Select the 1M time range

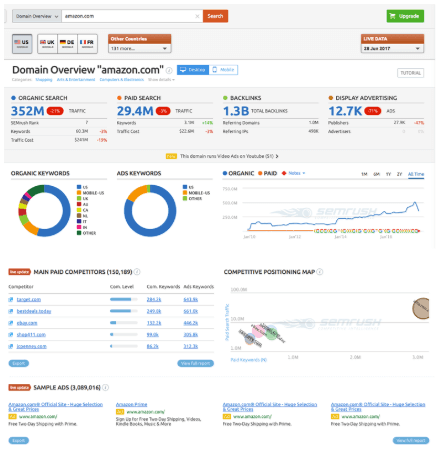364,174
